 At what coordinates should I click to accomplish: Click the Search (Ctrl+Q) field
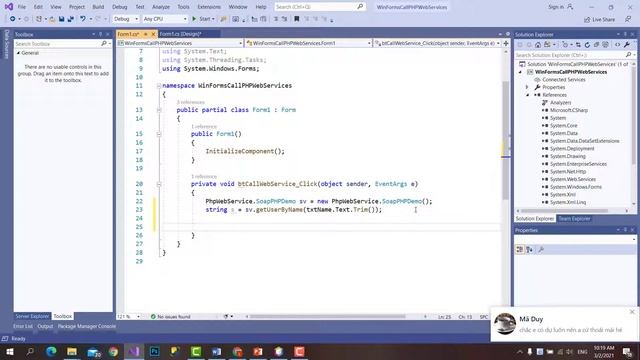tap(320, 7)
